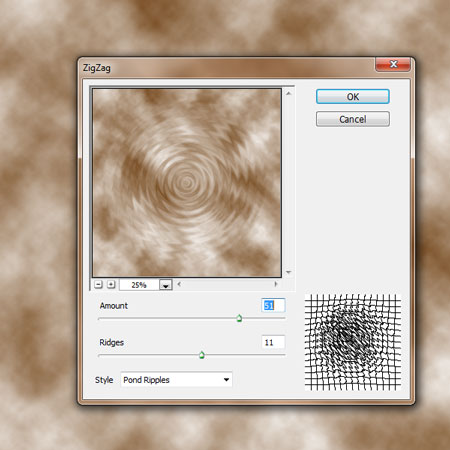The width and height of the screenshot is (450, 450).
Task: Click the Ridges value field
Action: 273,342
